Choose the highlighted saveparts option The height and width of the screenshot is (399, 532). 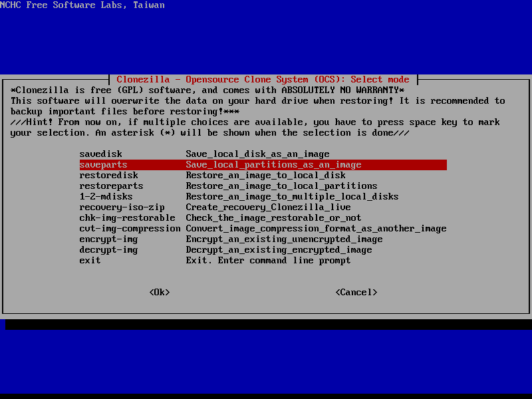pos(263,164)
